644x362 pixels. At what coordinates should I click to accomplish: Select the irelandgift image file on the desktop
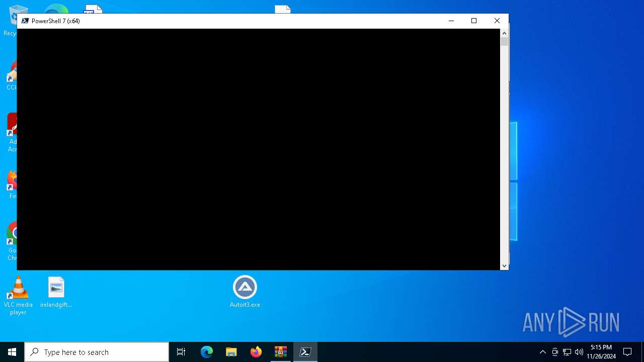(x=56, y=292)
